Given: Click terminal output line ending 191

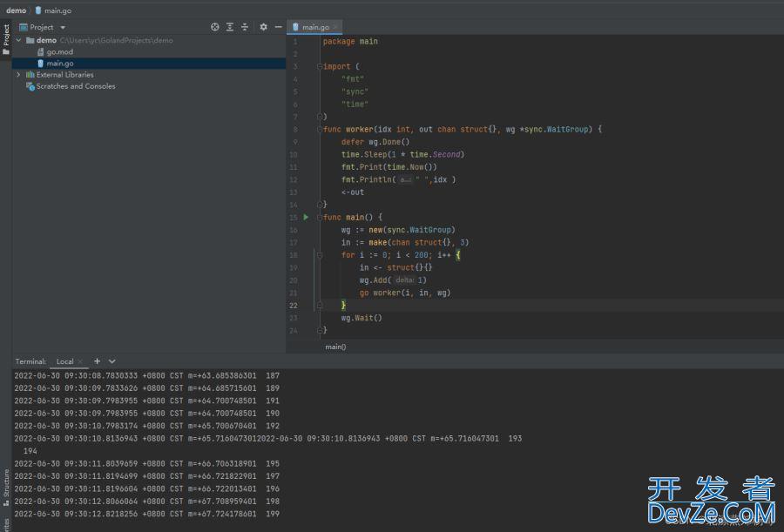Looking at the screenshot, I should pos(147,401).
